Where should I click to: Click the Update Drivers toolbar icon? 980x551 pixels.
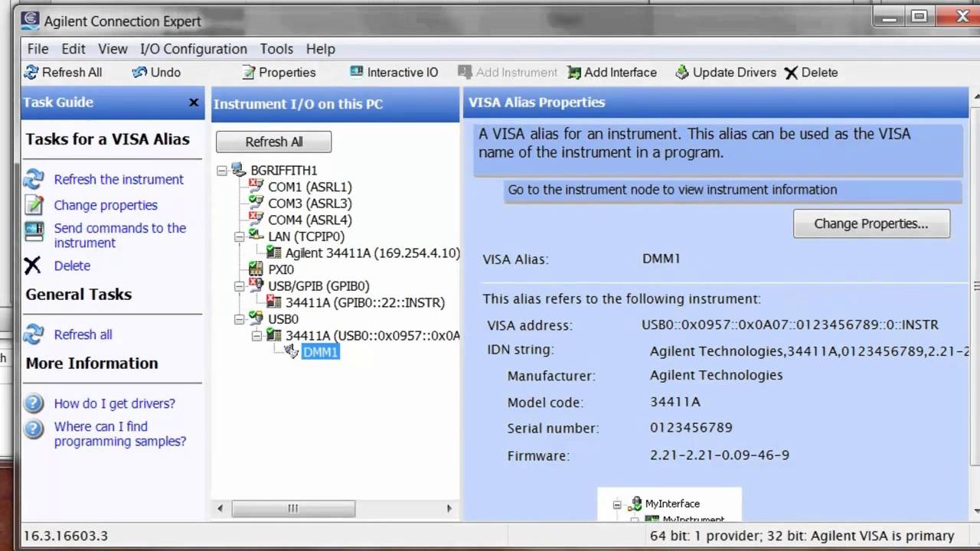(682, 72)
